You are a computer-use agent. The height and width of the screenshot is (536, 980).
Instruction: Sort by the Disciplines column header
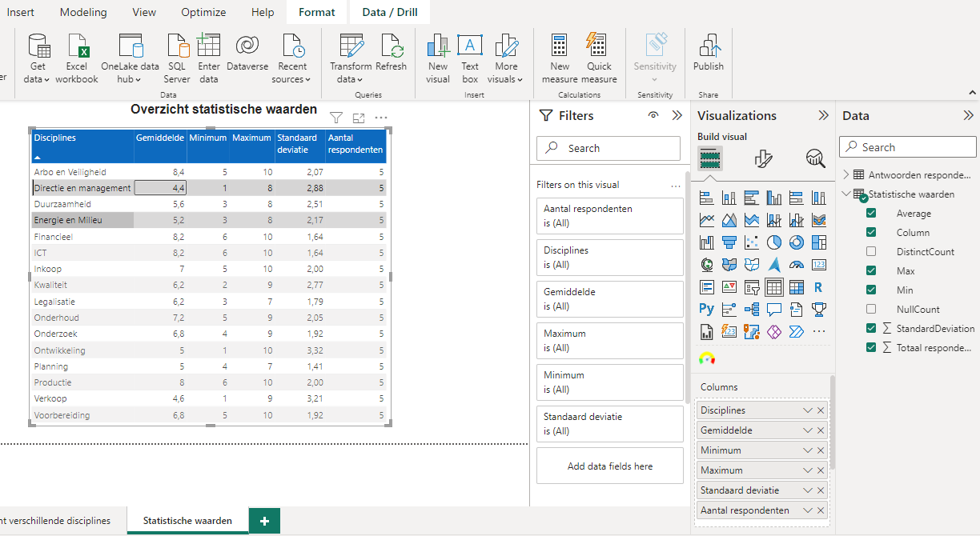point(82,146)
